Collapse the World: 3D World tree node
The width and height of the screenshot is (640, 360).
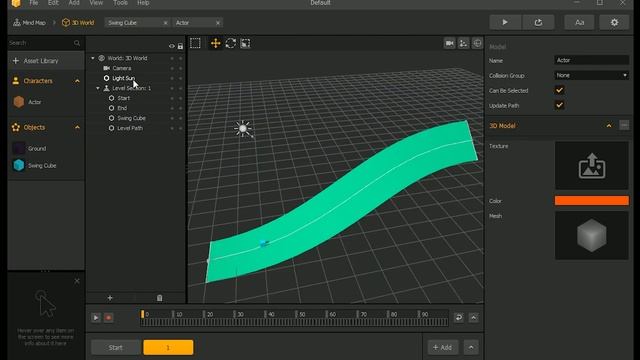(93, 58)
